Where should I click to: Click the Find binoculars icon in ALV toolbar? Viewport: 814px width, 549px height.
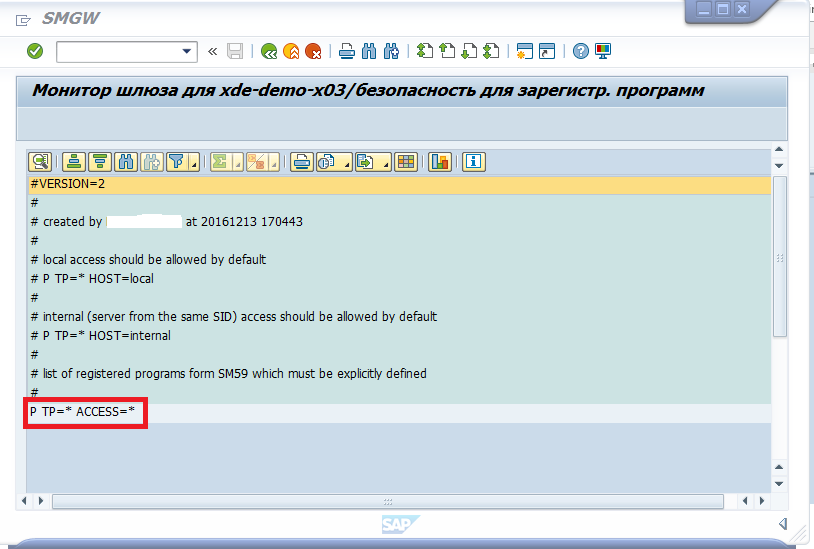[x=126, y=162]
